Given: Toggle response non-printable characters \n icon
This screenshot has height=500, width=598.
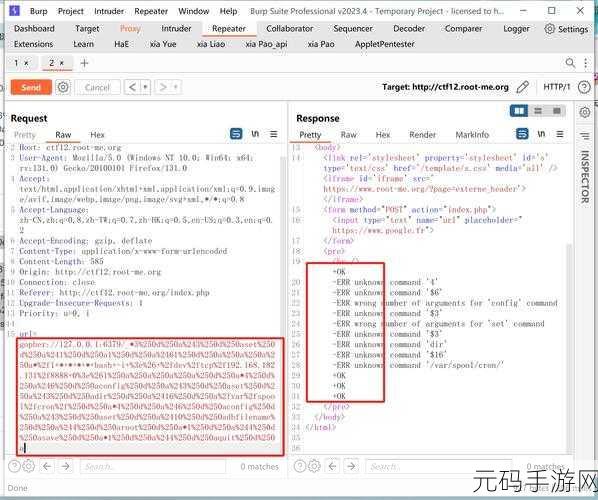Looking at the screenshot, I should [x=541, y=134].
